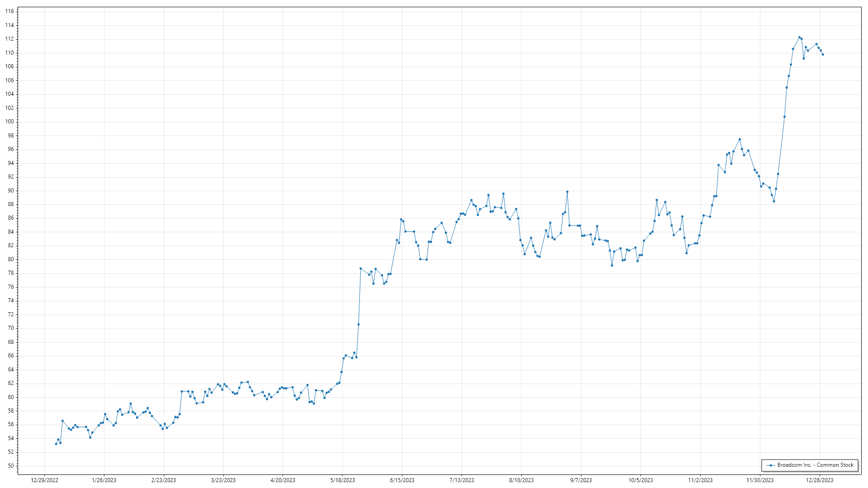This screenshot has height=488, width=868.
Task: Click the 12/29/2022 x-axis date label
Action: 44,480
